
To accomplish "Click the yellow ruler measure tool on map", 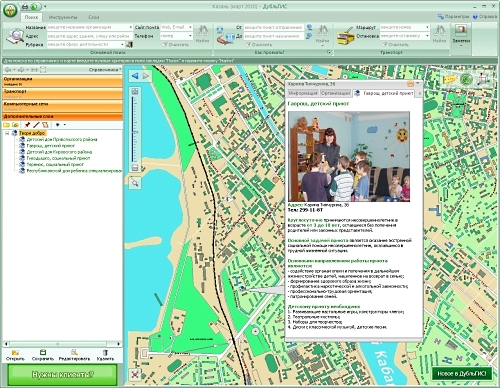I will click(x=450, y=79).
